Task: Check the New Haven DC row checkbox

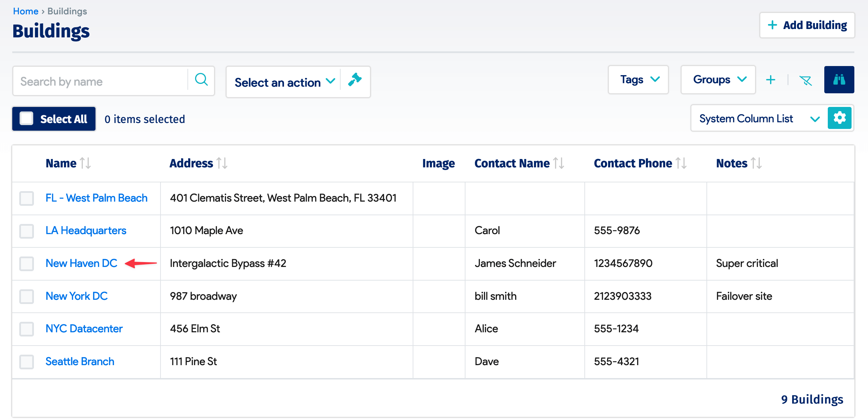Action: click(26, 264)
